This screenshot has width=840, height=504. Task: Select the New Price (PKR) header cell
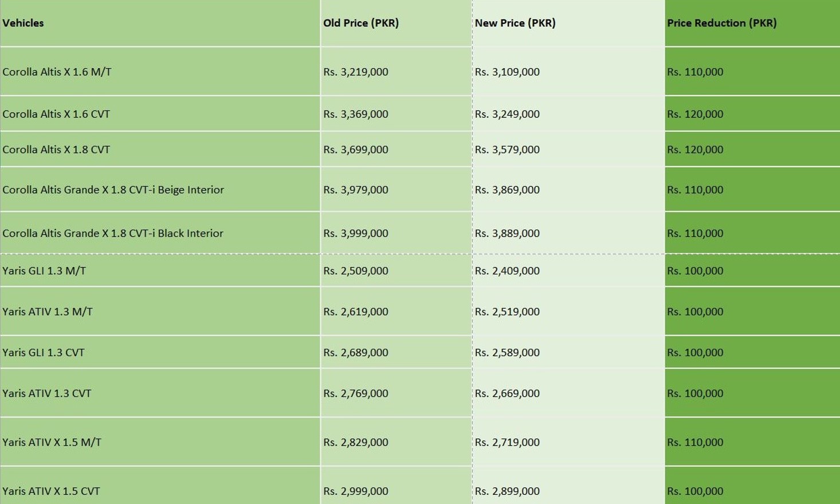pyautogui.click(x=568, y=23)
